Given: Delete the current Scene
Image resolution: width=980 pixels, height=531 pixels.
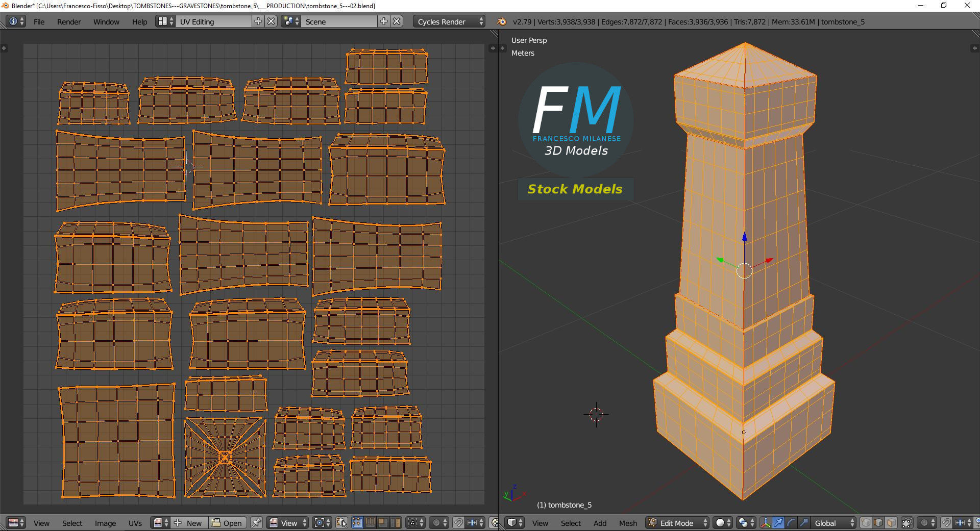Looking at the screenshot, I should pyautogui.click(x=397, y=21).
